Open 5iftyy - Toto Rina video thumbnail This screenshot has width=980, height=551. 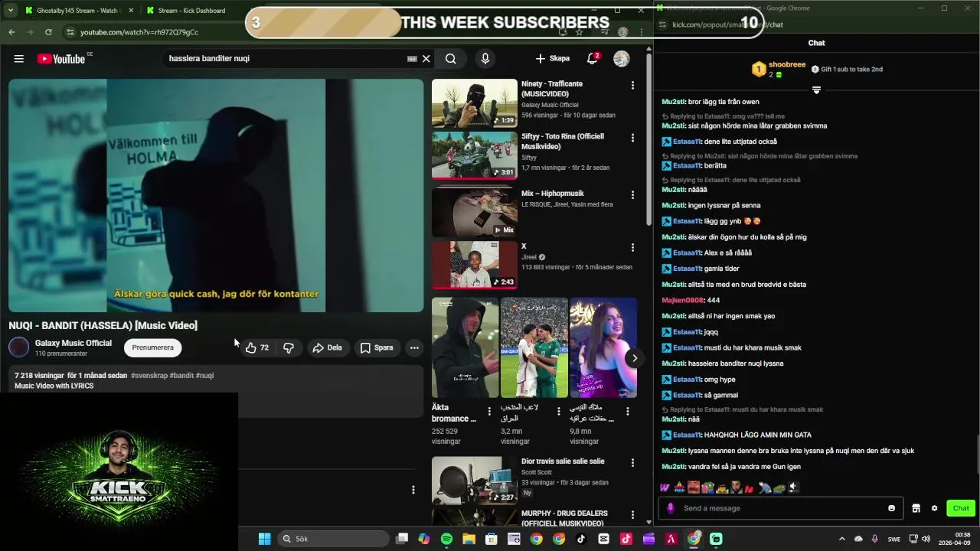[475, 155]
